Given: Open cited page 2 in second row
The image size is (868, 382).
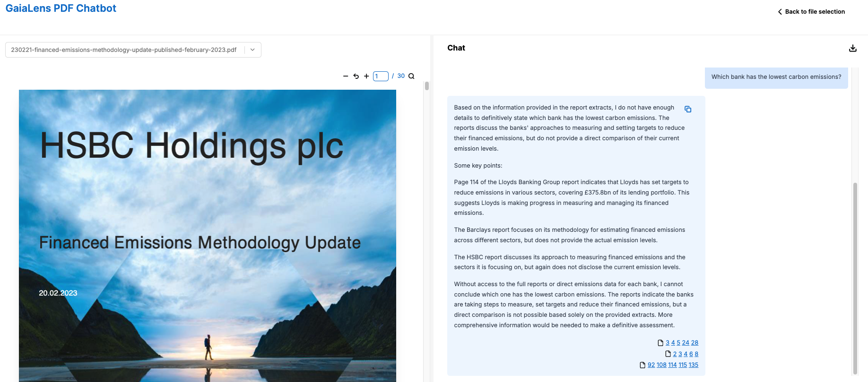Looking at the screenshot, I should click(x=675, y=354).
